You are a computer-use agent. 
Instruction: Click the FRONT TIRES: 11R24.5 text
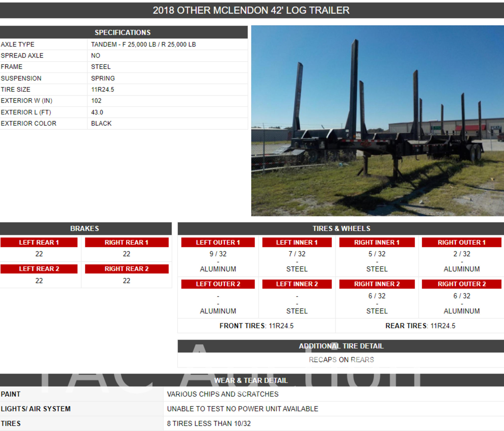256,326
